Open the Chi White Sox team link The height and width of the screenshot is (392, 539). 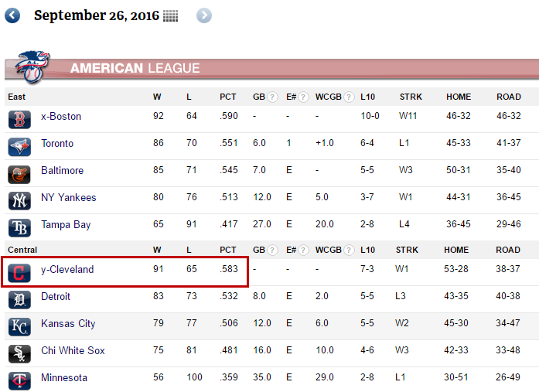73,350
